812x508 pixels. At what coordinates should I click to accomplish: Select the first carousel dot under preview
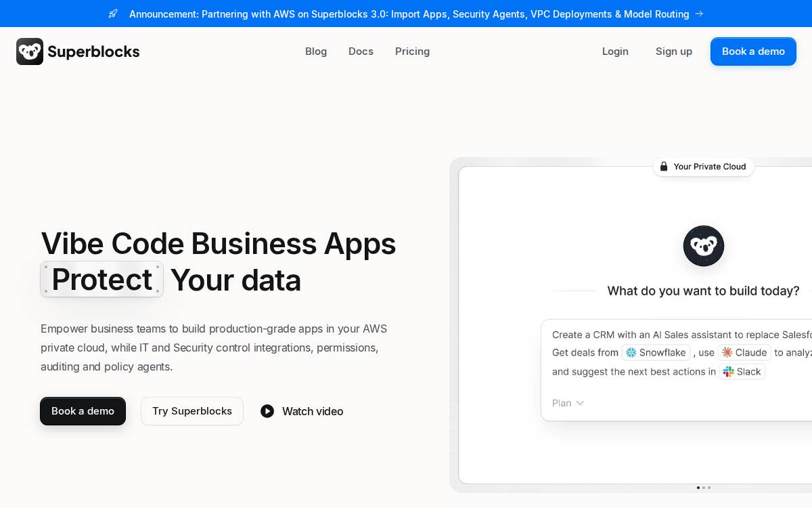698,488
